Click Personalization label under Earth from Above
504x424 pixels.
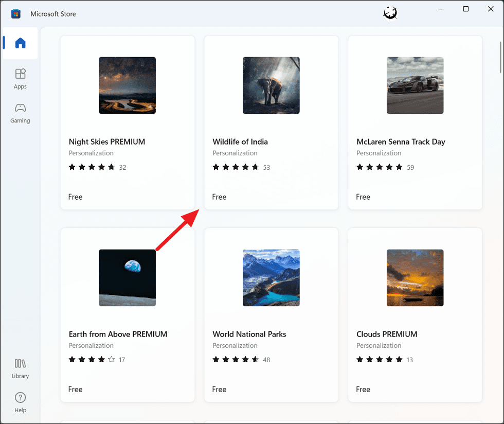[91, 345]
